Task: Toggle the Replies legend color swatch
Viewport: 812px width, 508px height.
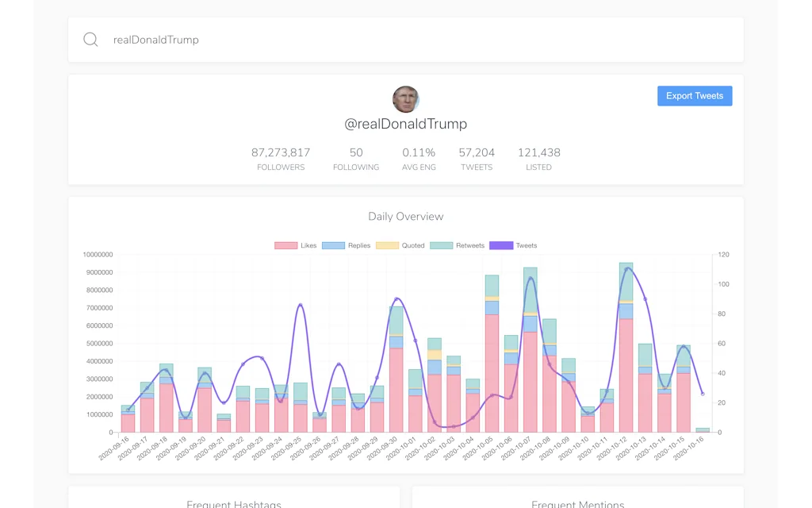Action: click(x=334, y=246)
